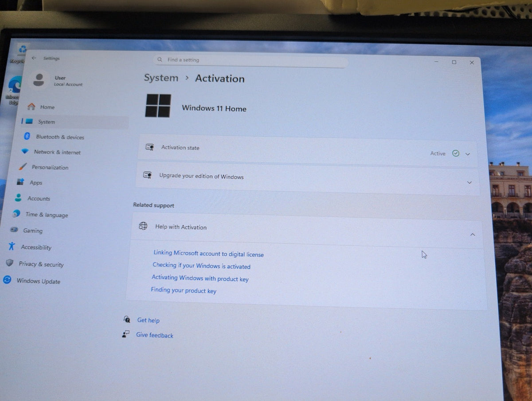The image size is (532, 401).
Task: Collapse the Help with Activation section
Action: pyautogui.click(x=473, y=234)
